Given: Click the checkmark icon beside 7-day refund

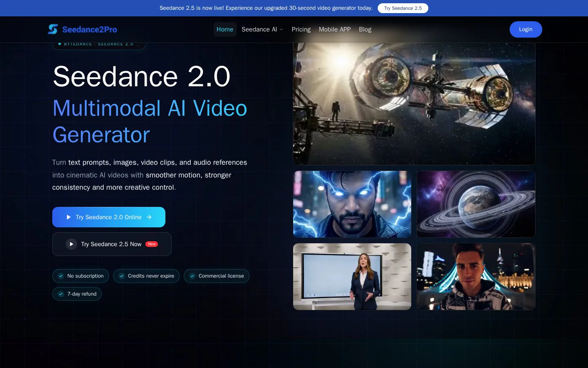Looking at the screenshot, I should point(61,294).
